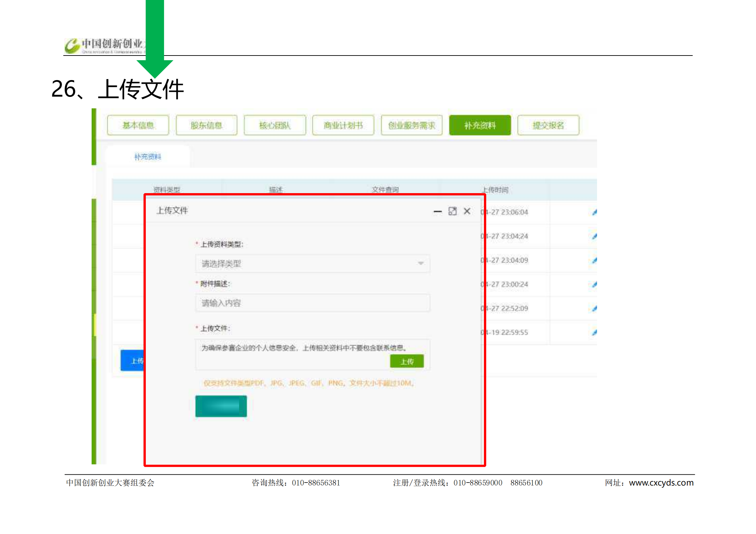The height and width of the screenshot is (534, 756).
Task: Select the 商业计划书 tab
Action: click(343, 126)
